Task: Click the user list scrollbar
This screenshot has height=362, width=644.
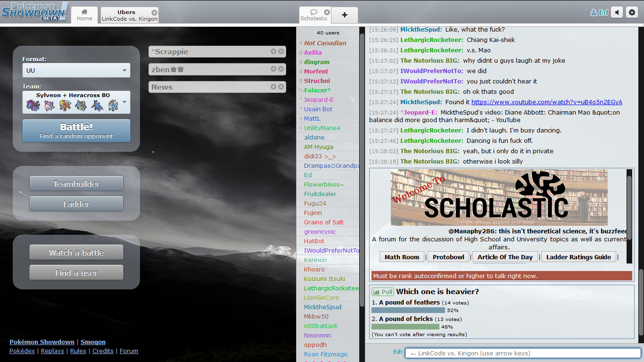Action: (362, 170)
